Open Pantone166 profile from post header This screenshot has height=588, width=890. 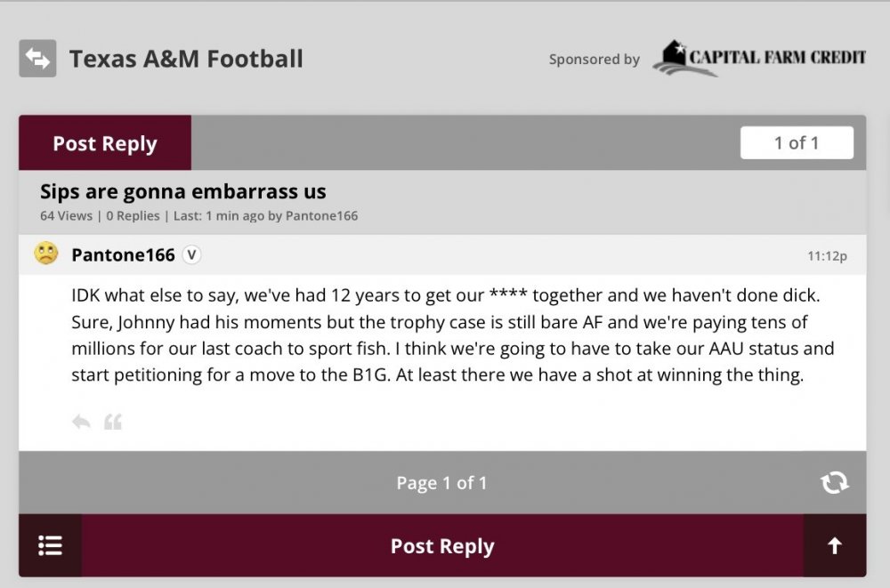pos(123,255)
